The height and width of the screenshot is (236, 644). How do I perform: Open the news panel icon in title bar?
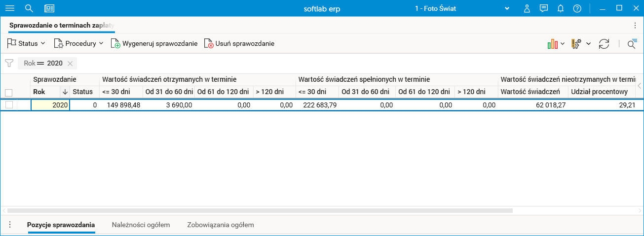[49, 8]
